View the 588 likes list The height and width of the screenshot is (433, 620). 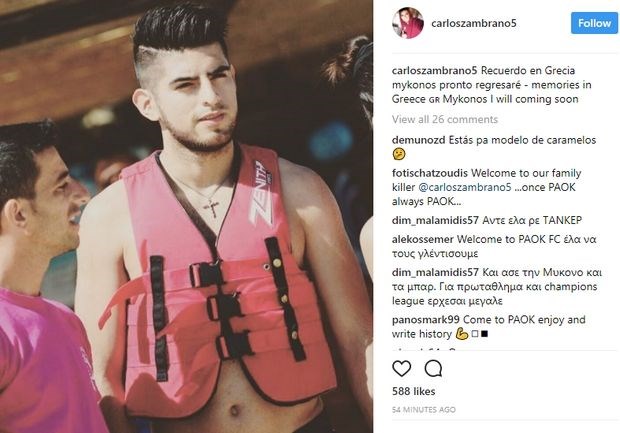tap(414, 391)
